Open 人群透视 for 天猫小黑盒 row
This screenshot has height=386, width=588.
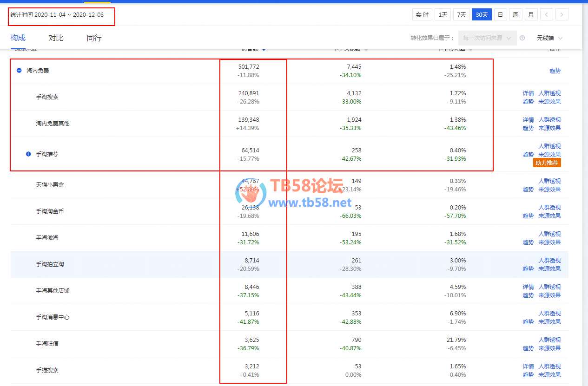[549, 181]
